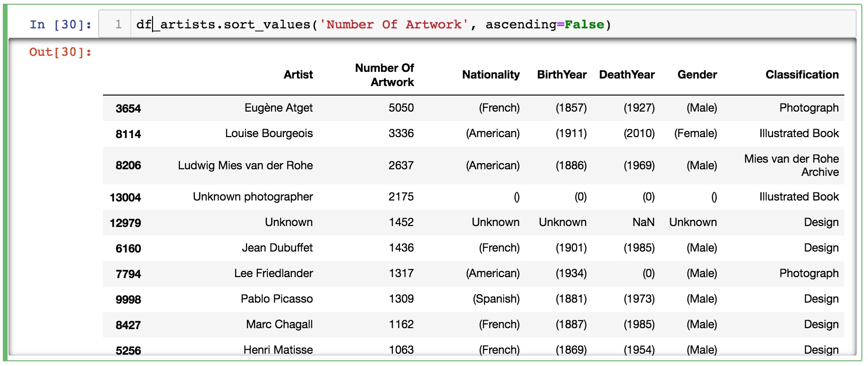Click the Mies van der Rohe Archive classification

(791, 166)
